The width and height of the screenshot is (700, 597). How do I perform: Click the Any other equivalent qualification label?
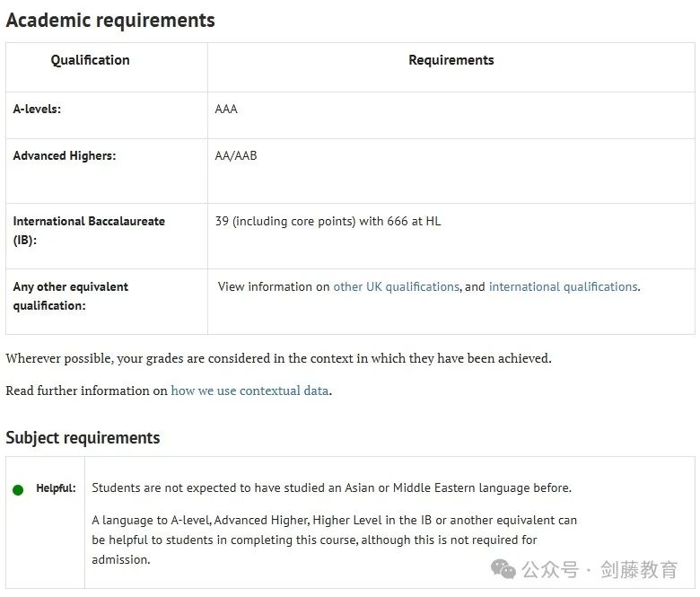(x=71, y=296)
